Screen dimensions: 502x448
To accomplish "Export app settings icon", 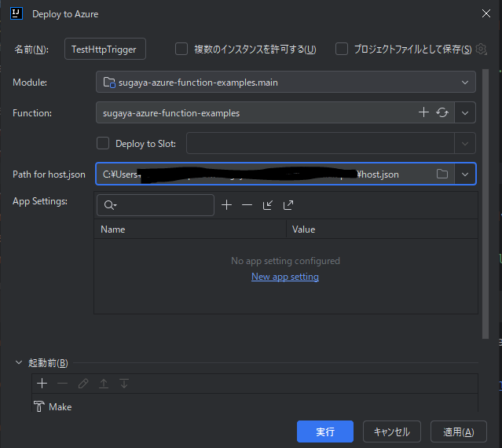I will tap(288, 205).
